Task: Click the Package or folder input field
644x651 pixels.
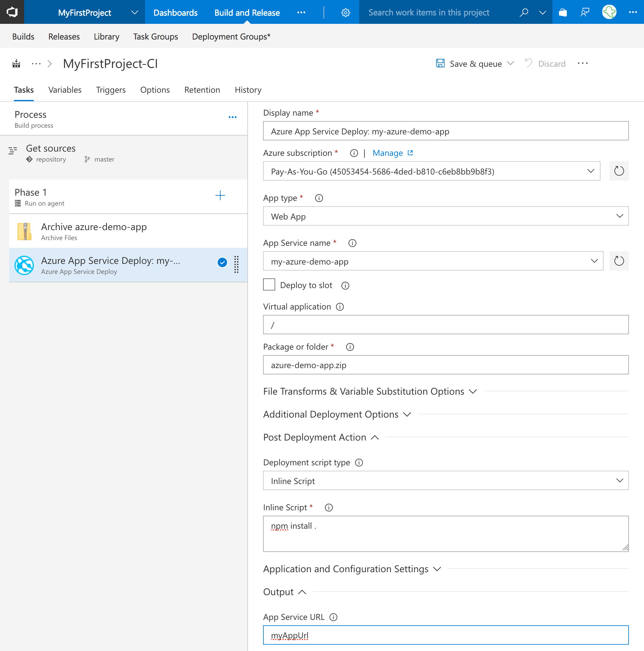Action: tap(446, 365)
